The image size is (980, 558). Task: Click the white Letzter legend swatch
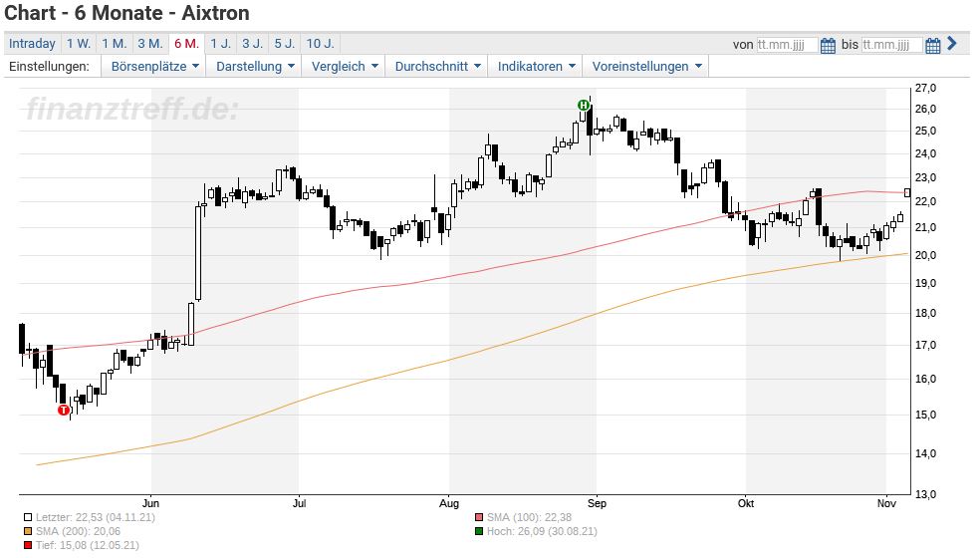pos(28,517)
